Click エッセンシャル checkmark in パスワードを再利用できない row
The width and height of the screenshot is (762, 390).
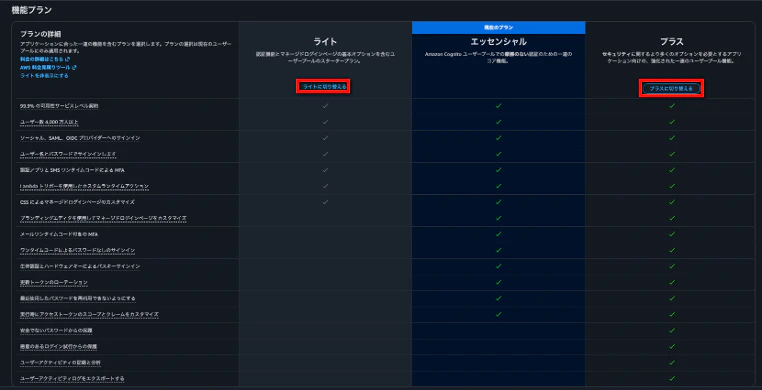[x=498, y=298]
